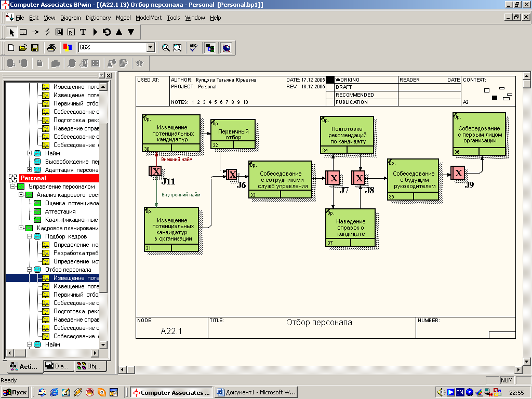Collapse the Кадровое планирование tree node
The height and width of the screenshot is (399, 532).
[x=21, y=228]
